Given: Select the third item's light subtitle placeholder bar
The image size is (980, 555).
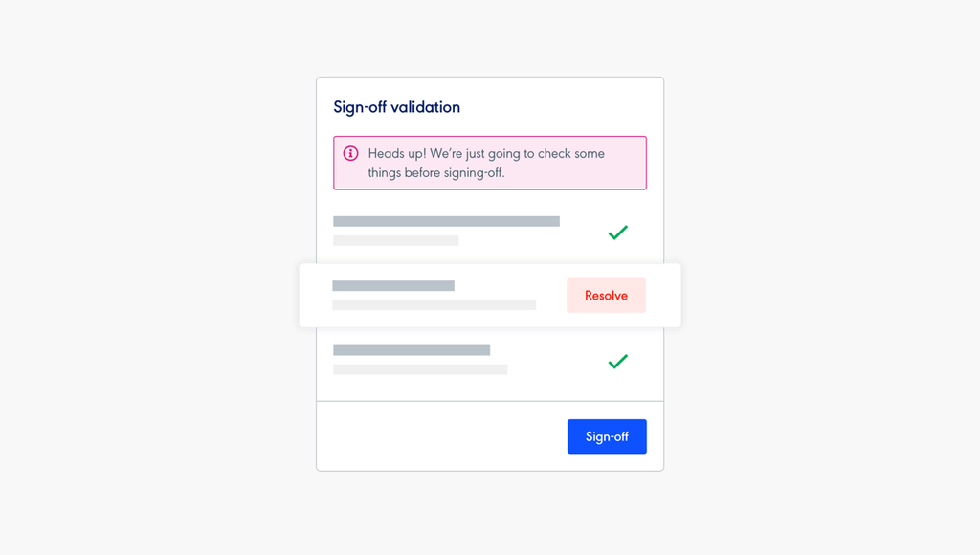Looking at the screenshot, I should 420,369.
